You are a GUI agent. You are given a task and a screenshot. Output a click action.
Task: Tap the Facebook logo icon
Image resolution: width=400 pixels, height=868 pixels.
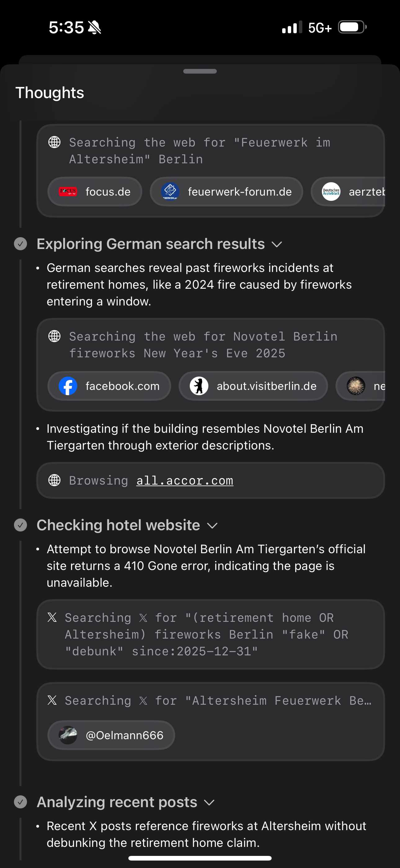coord(68,386)
